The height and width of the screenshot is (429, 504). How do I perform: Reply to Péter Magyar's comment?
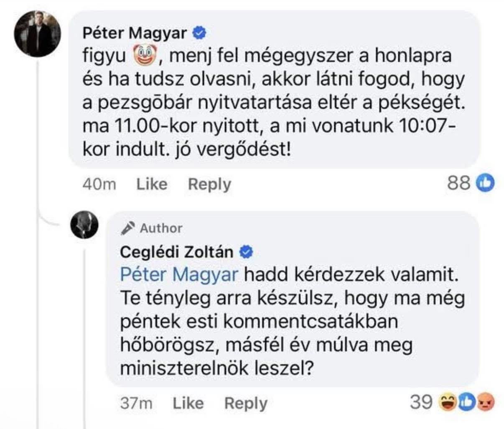click(x=209, y=184)
